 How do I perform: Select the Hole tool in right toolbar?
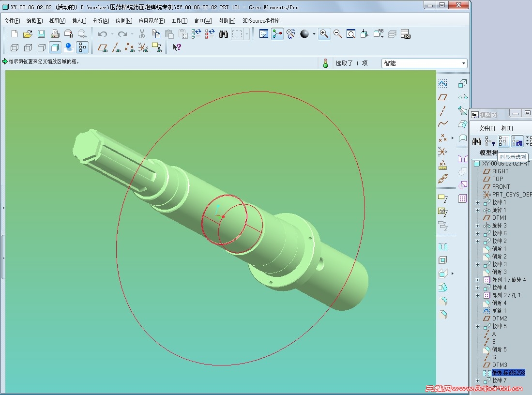pyautogui.click(x=442, y=247)
